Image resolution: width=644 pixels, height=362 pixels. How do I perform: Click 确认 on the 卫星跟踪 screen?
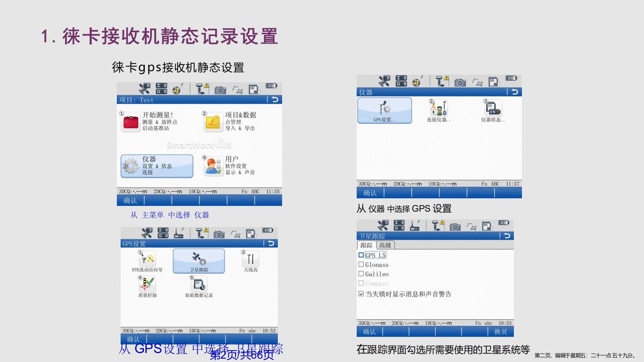click(369, 332)
